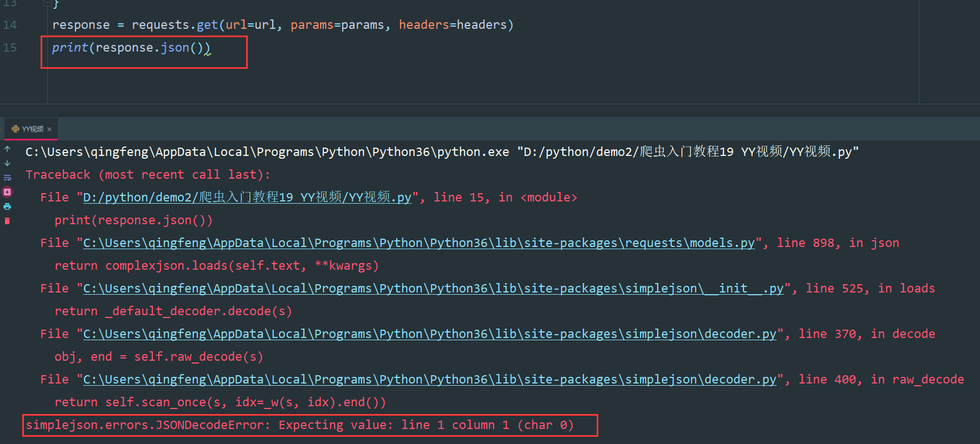Clear console output with the trash icon
This screenshot has height=444, width=980.
(7, 221)
